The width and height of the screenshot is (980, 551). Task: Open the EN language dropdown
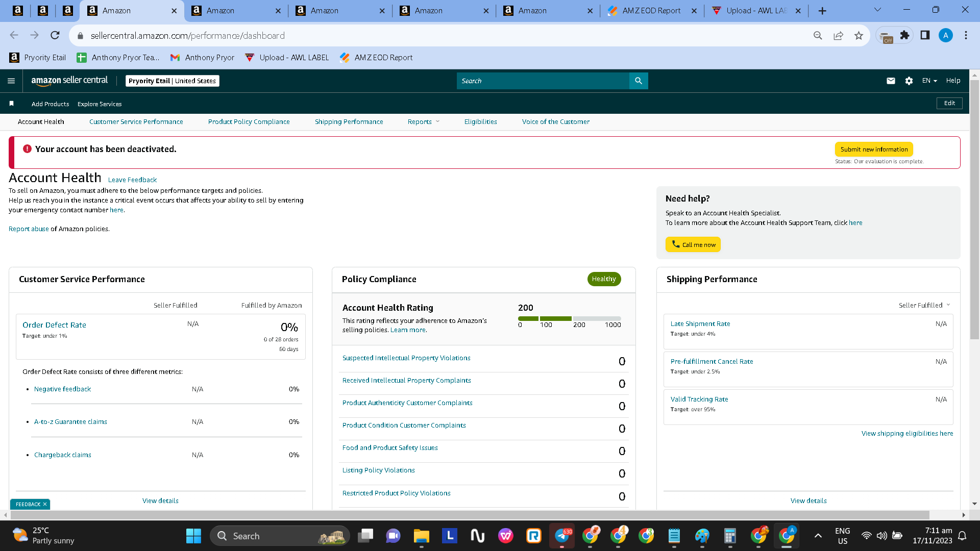(x=929, y=81)
